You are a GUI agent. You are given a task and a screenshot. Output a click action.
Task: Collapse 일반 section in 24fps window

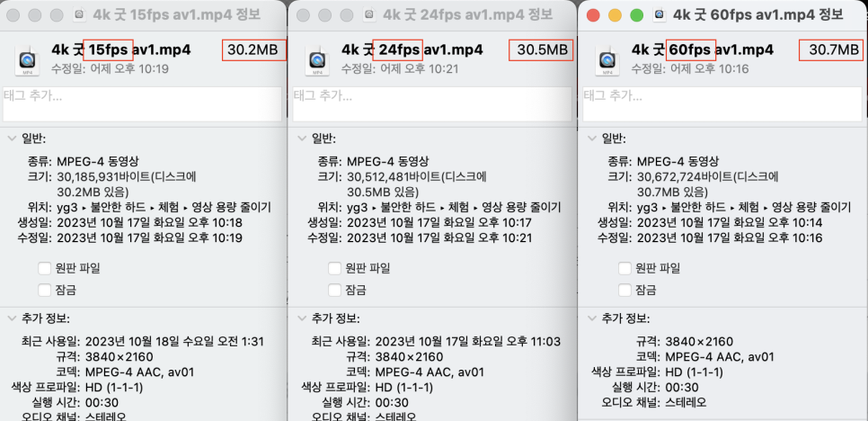(302, 138)
